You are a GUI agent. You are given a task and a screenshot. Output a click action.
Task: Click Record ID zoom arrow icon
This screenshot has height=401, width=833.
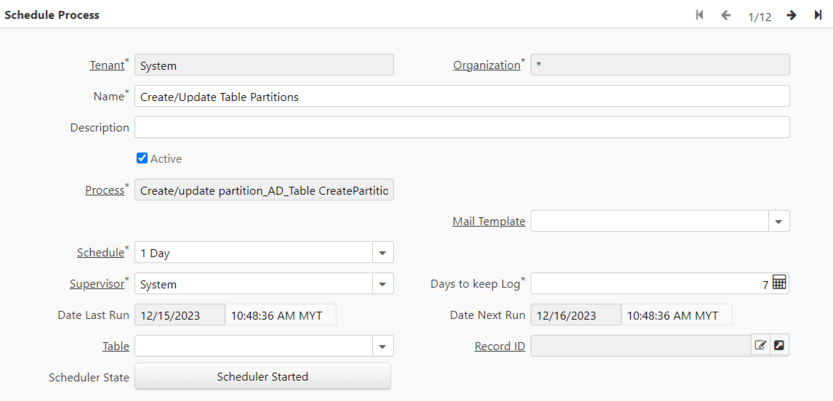pyautogui.click(x=779, y=346)
